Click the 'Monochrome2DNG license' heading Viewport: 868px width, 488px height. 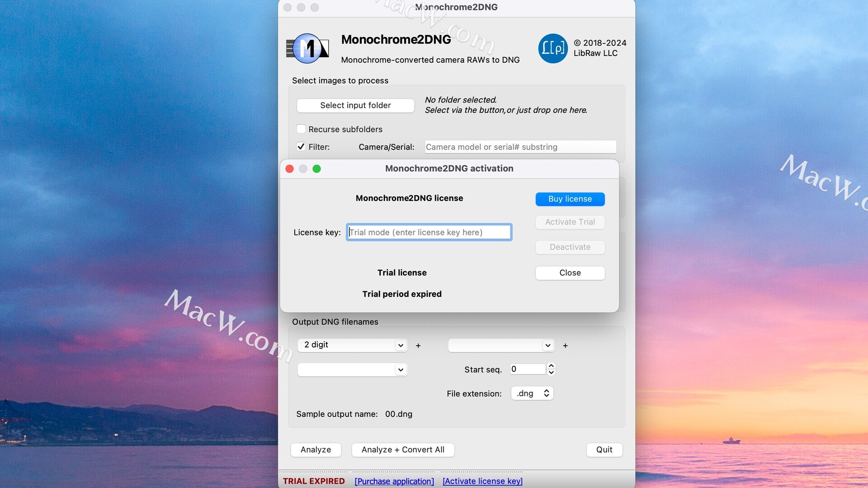coord(409,198)
